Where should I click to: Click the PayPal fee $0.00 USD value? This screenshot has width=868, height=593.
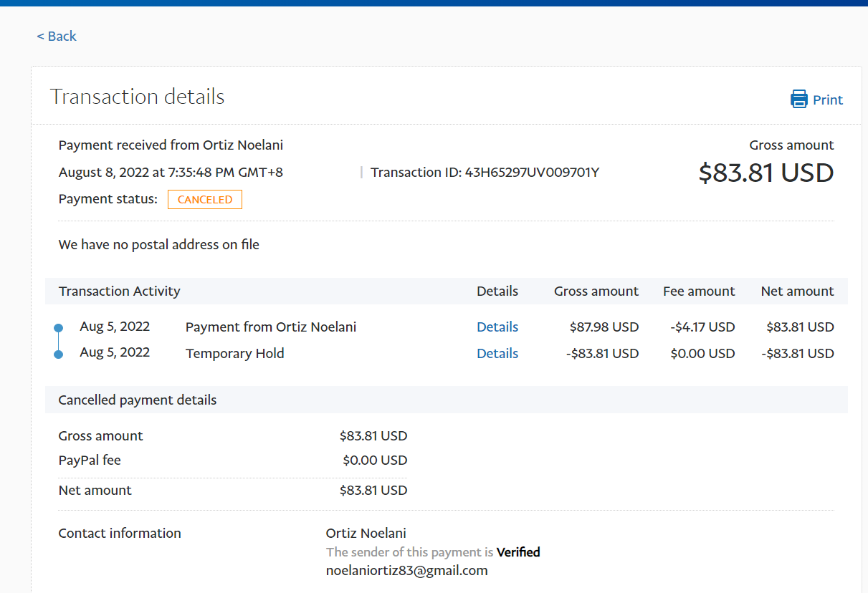(374, 460)
